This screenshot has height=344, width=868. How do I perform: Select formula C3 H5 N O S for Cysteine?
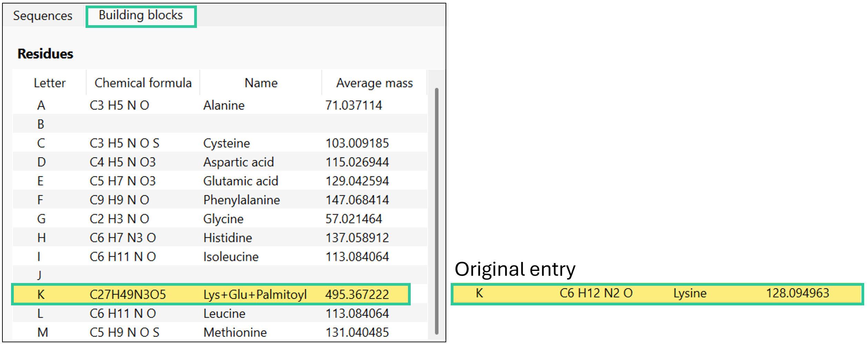124,143
